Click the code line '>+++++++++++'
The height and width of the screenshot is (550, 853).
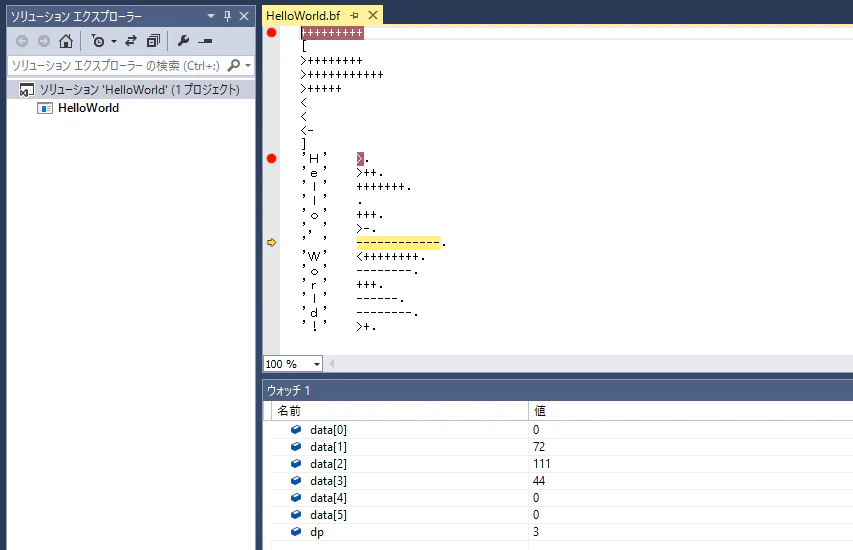pyautogui.click(x=342, y=75)
